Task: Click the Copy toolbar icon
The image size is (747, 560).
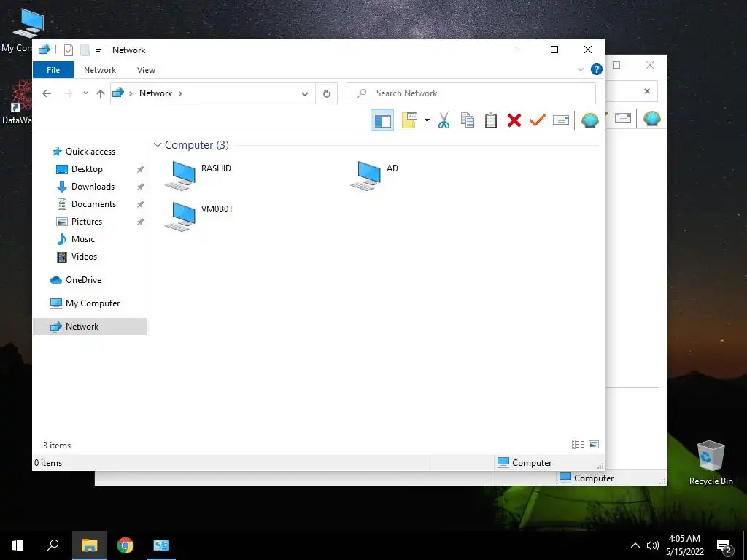Action: click(x=468, y=120)
